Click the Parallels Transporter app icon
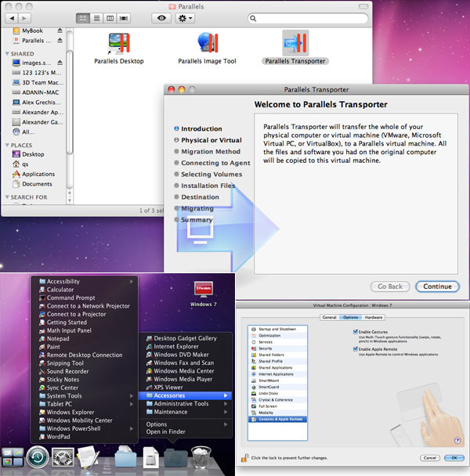470x476 pixels. [295, 44]
